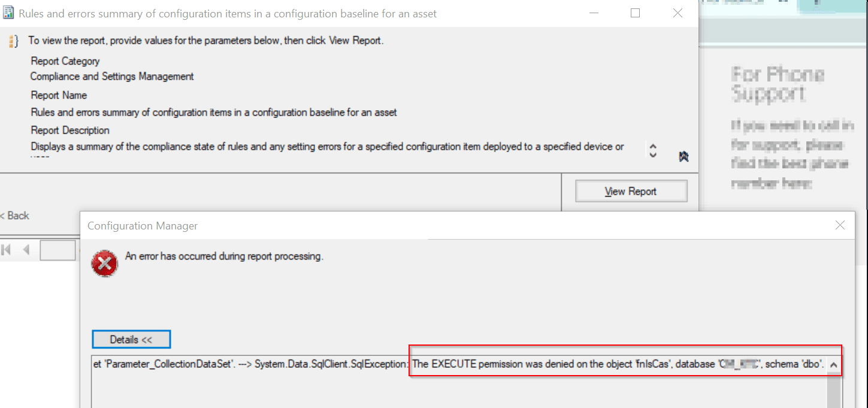868x408 pixels.
Task: Collapse error details with the Details button
Action: point(131,339)
